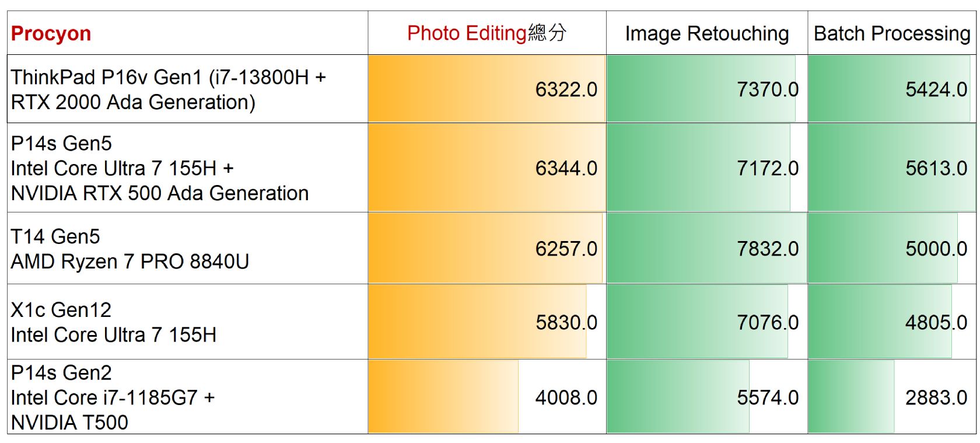Image resolution: width=980 pixels, height=443 pixels.
Task: Click the P14s Gen2 row label
Action: click(187, 397)
